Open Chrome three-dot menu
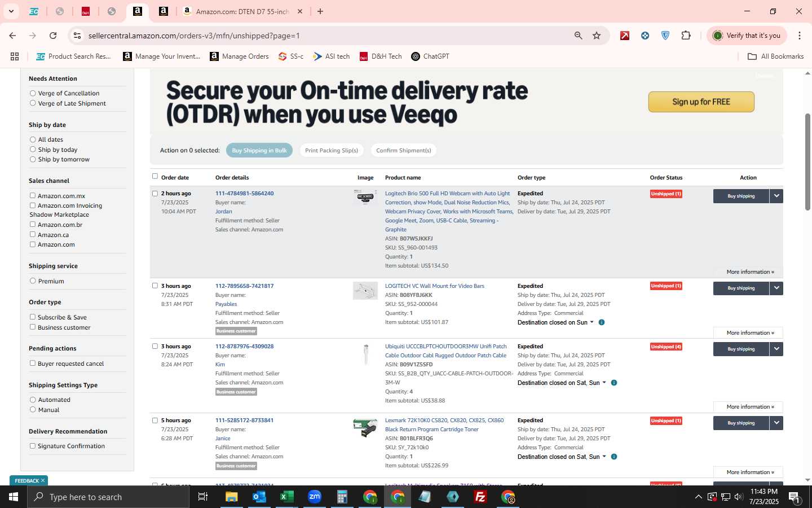812x508 pixels. click(x=800, y=36)
